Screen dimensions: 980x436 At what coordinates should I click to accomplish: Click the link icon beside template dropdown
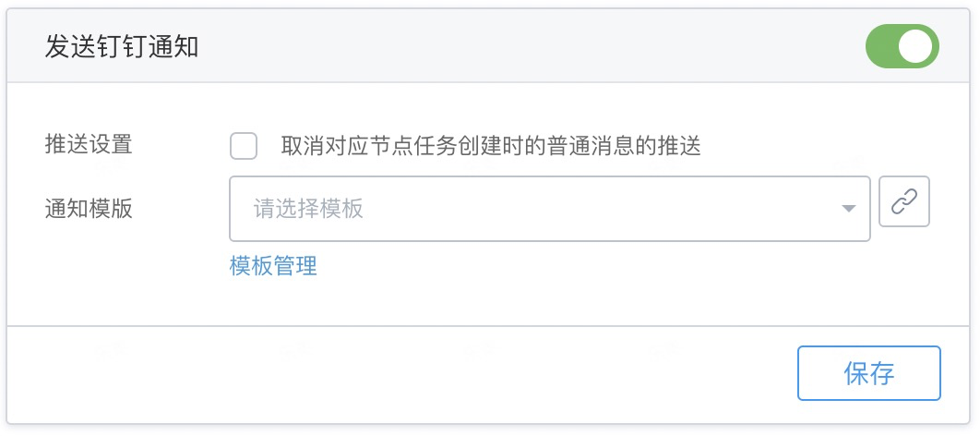pos(904,201)
